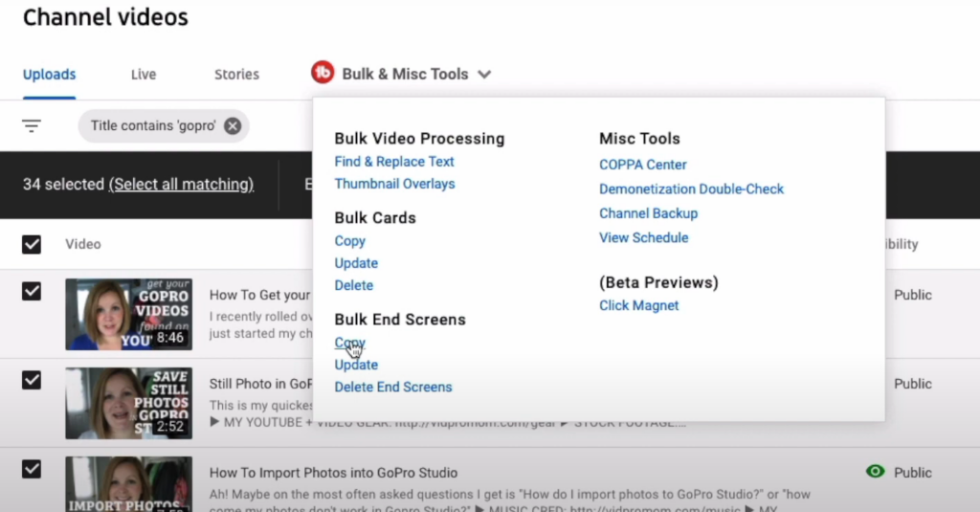Open the Import Photos video thumbnail
The image size is (980, 512).
[x=129, y=484]
